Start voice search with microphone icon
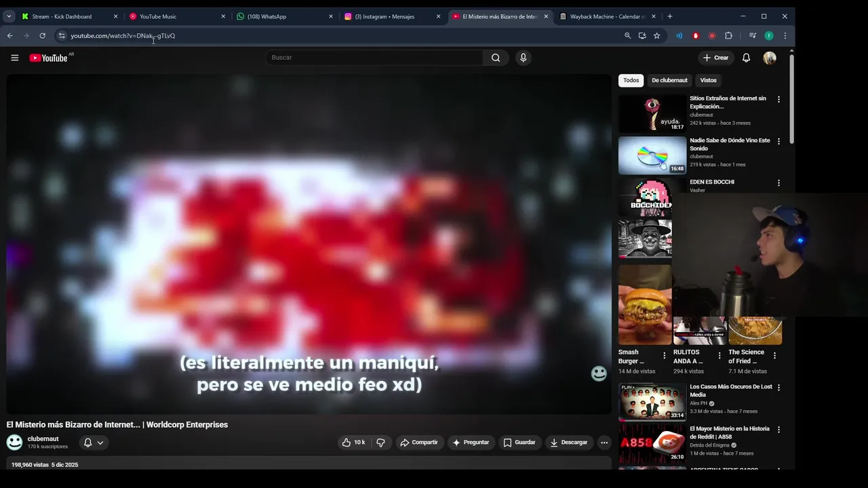Screen dimensions: 868x488 523,58
